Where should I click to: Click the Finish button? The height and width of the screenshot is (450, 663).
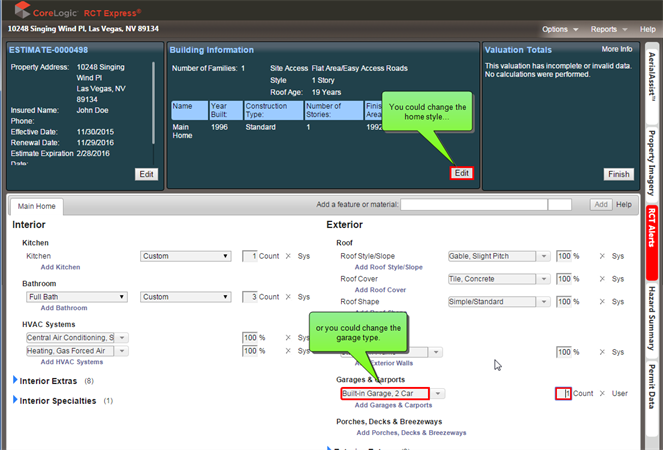[619, 174]
